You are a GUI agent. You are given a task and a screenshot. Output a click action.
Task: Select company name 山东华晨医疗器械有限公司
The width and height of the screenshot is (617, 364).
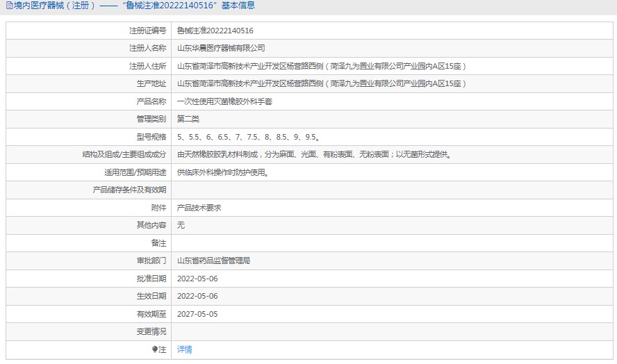click(x=221, y=48)
